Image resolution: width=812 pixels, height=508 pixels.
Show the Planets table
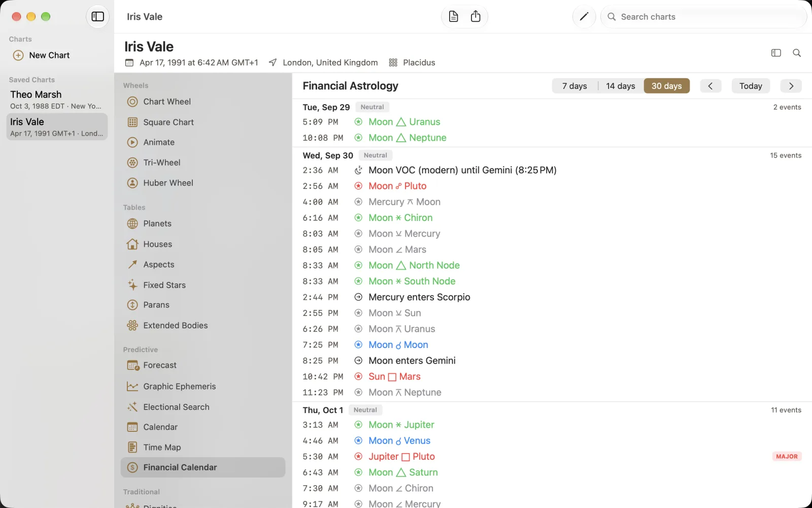pos(203,224)
